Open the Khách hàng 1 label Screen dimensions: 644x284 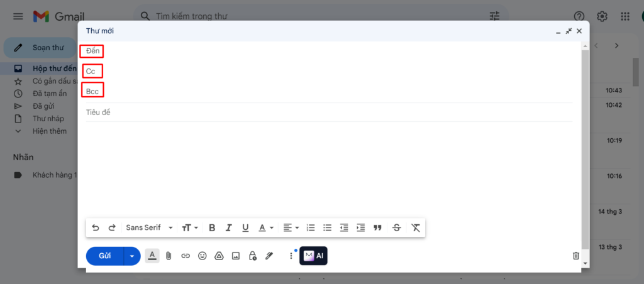click(x=39, y=175)
